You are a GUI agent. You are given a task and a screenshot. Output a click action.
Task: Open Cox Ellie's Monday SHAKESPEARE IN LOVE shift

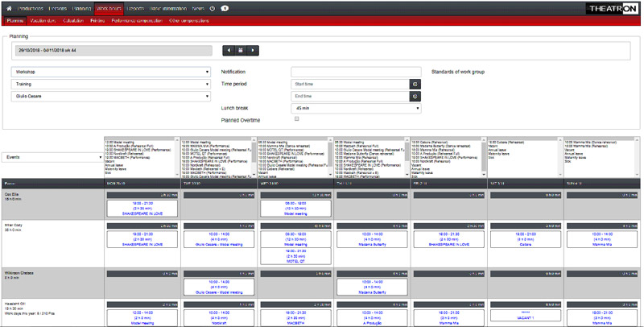(x=142, y=208)
